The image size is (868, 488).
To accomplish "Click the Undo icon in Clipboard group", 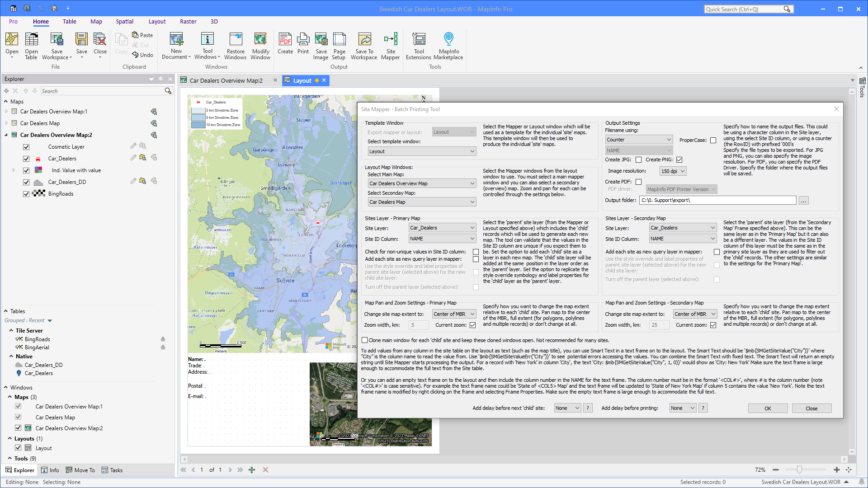I will pos(142,55).
